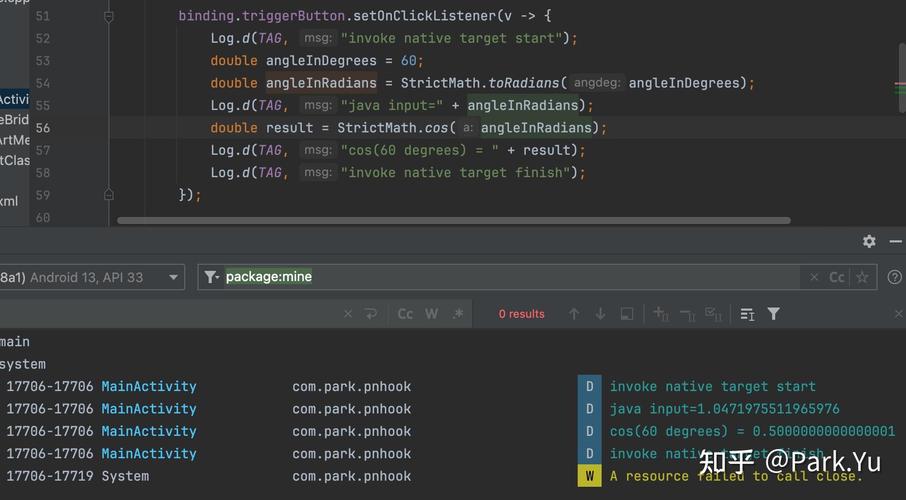Image resolution: width=906 pixels, height=500 pixels.
Task: Collapse the lambda block at line 51
Action: [x=108, y=16]
